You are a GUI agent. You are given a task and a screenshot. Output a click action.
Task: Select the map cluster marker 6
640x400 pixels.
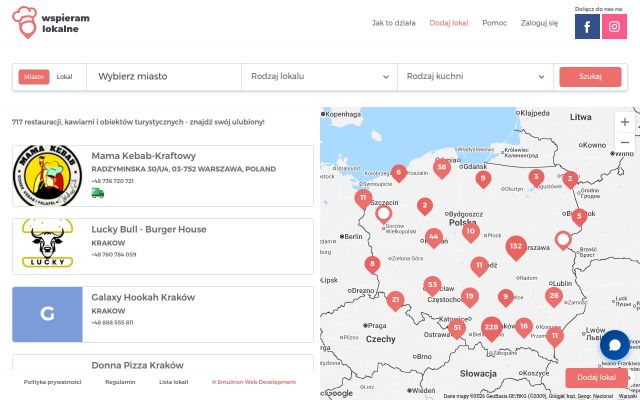(399, 173)
